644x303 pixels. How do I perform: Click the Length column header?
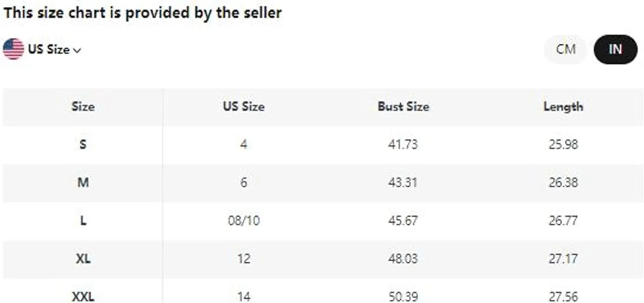563,107
